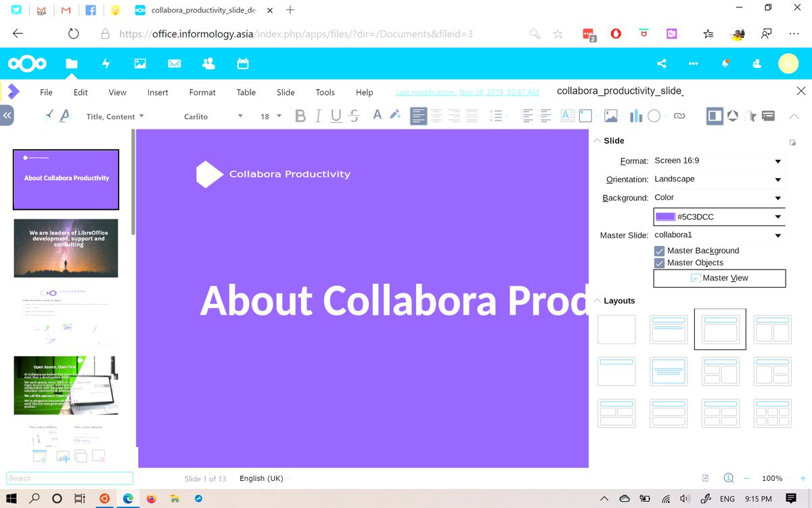Open Nextcloud Calendar icon
Screen dimensions: 812x508
(x=243, y=64)
